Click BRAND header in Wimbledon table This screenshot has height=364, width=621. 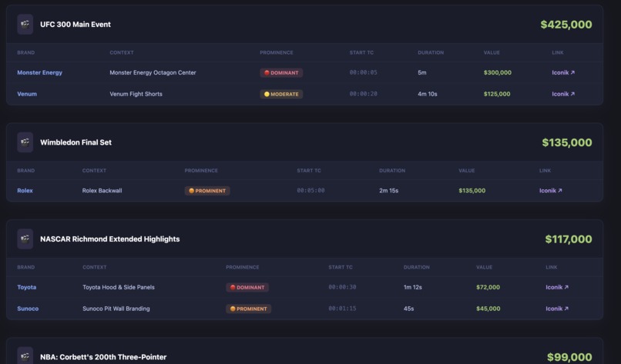point(25,170)
